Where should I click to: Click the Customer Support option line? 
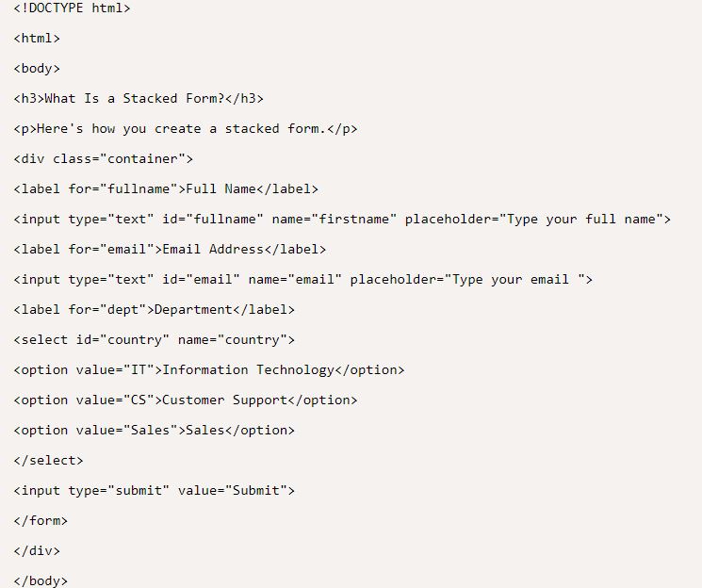[186, 400]
